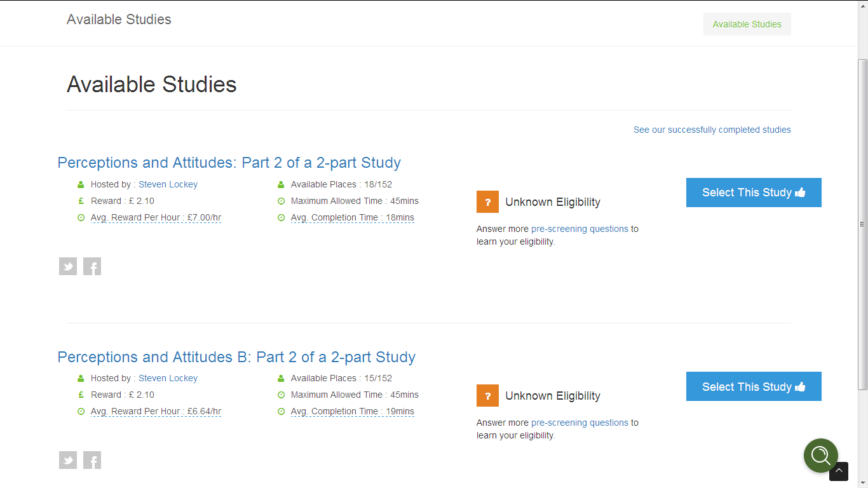This screenshot has width=868, height=488.
Task: Open 'Perceptions and Attitudes: Part 2' title link
Action: [x=229, y=163]
